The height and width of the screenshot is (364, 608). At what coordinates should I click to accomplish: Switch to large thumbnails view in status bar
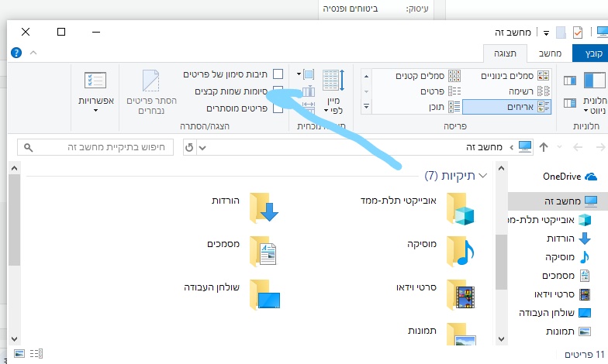[x=19, y=353]
